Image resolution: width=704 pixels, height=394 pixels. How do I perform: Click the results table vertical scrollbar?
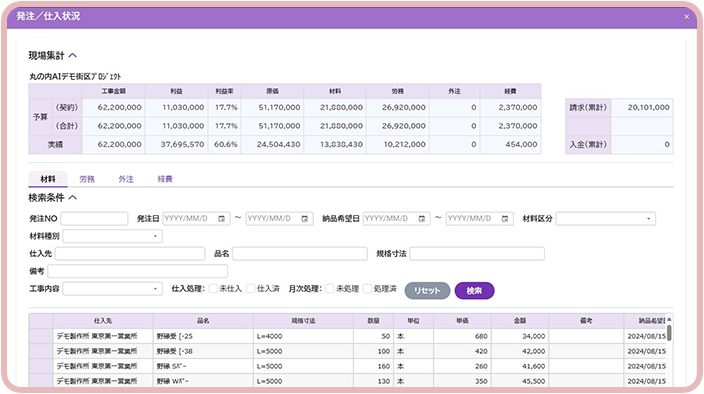[669, 350]
